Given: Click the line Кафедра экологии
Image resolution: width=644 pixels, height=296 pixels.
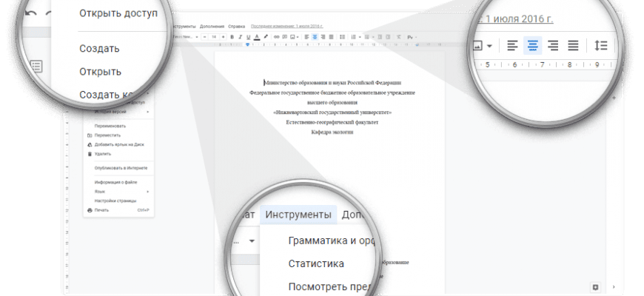Looking at the screenshot, I should (x=332, y=132).
